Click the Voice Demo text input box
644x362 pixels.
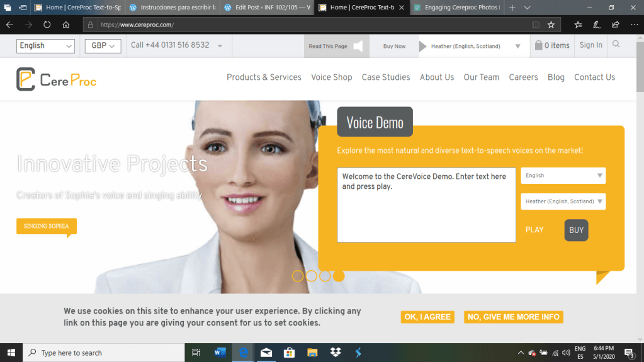coord(426,205)
